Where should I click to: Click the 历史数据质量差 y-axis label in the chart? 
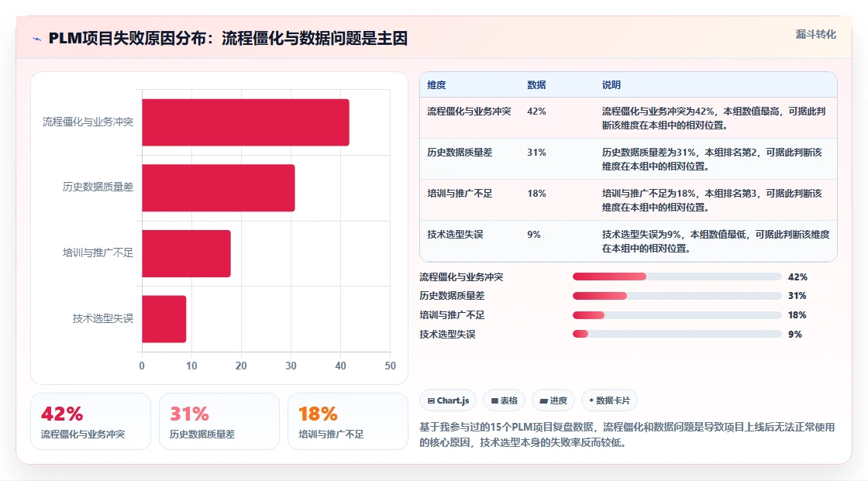pyautogui.click(x=98, y=187)
